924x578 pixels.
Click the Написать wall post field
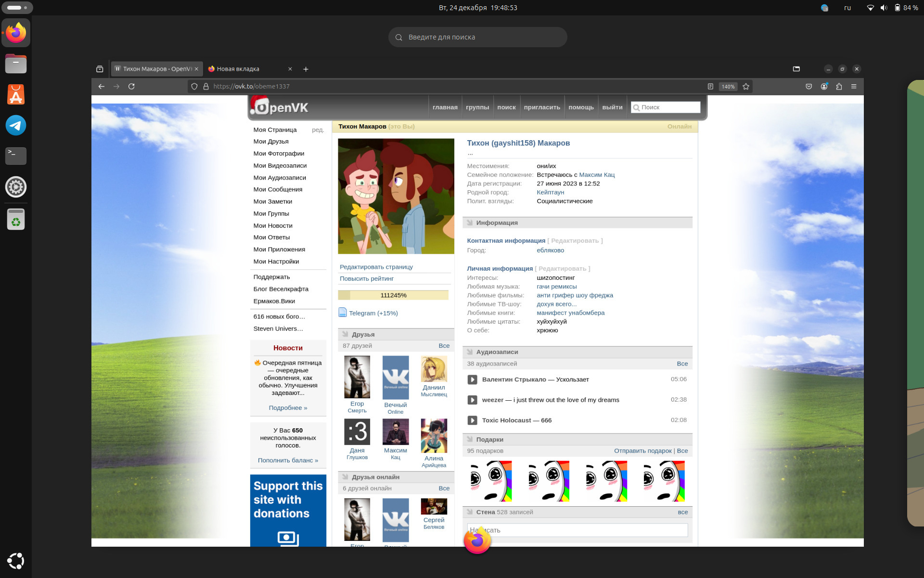coord(577,530)
